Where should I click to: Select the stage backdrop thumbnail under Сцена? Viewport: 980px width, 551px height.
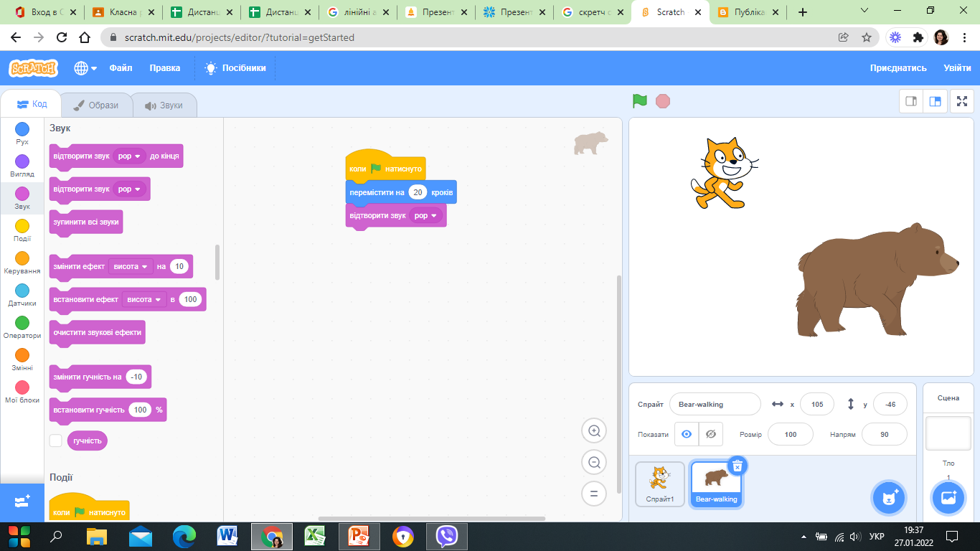pos(948,433)
